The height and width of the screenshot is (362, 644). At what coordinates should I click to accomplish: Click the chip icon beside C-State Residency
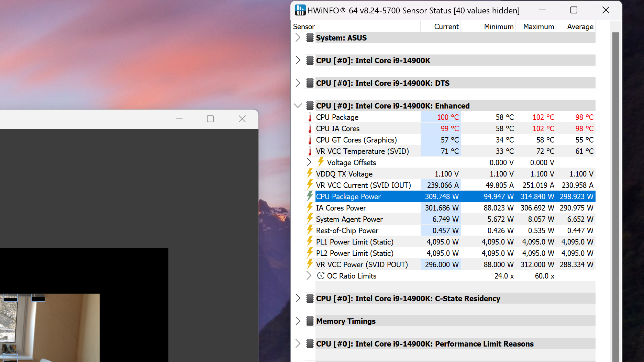click(310, 298)
